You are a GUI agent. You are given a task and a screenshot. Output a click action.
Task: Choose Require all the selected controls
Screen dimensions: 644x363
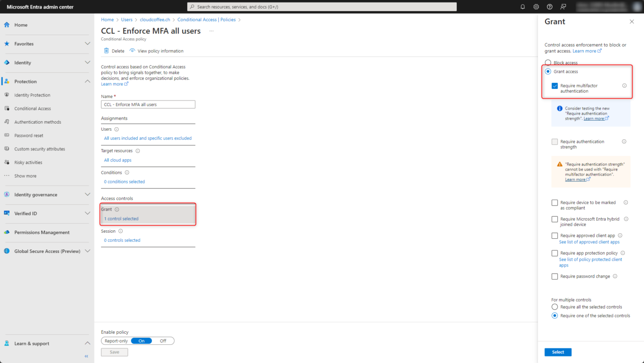[x=554, y=307]
